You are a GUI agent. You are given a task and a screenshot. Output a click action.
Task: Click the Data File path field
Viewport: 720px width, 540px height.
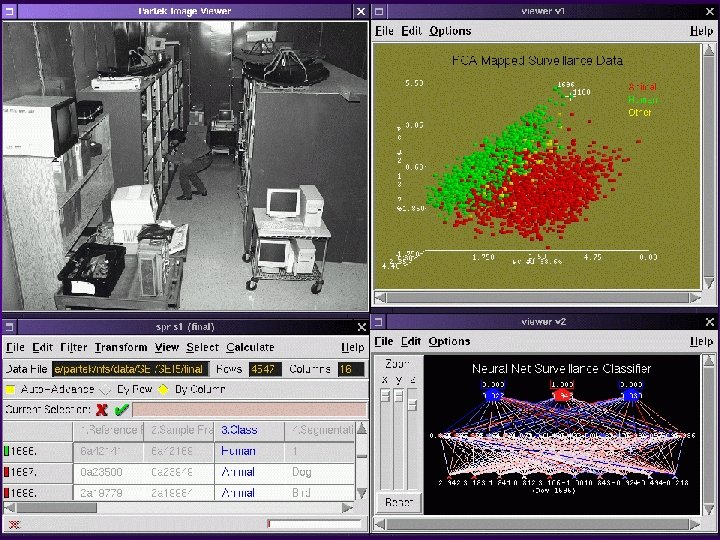click(x=130, y=369)
